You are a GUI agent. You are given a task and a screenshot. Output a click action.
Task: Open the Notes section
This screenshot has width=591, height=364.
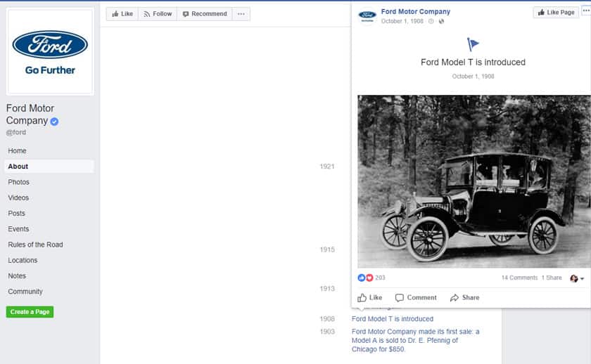pos(17,276)
